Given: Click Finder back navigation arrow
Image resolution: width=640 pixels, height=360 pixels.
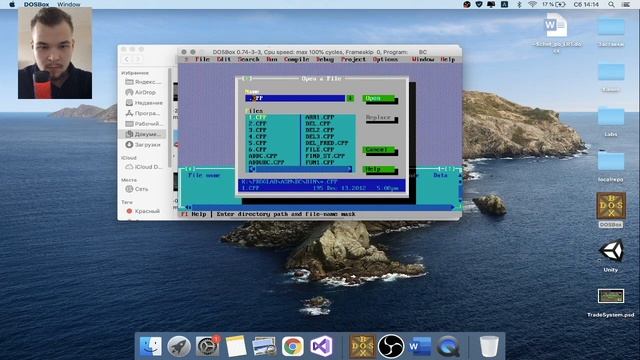Looking at the screenshot, I should [x=127, y=60].
